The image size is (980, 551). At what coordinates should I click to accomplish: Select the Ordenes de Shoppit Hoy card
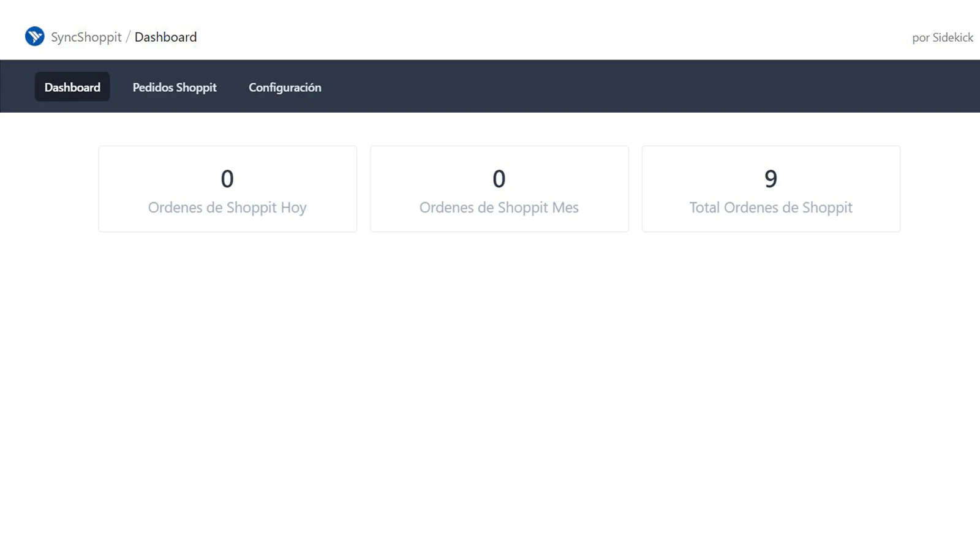click(x=227, y=189)
